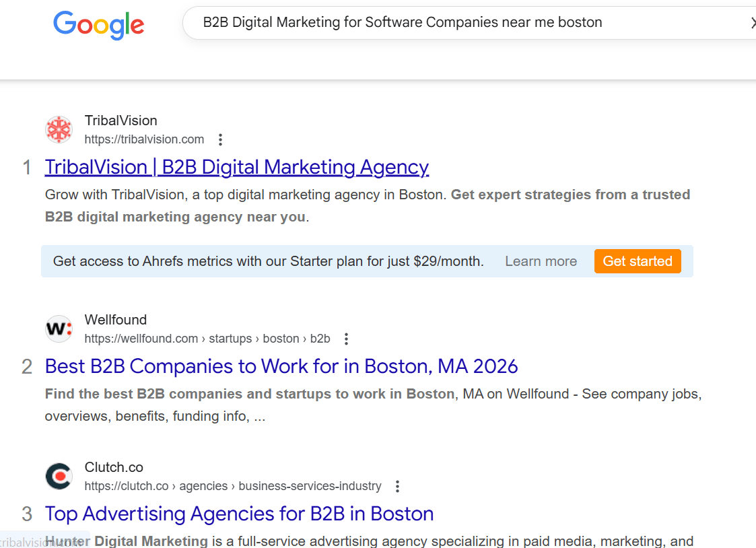
Task: Click the Wellfound 'w:' favicon
Action: pos(59,329)
